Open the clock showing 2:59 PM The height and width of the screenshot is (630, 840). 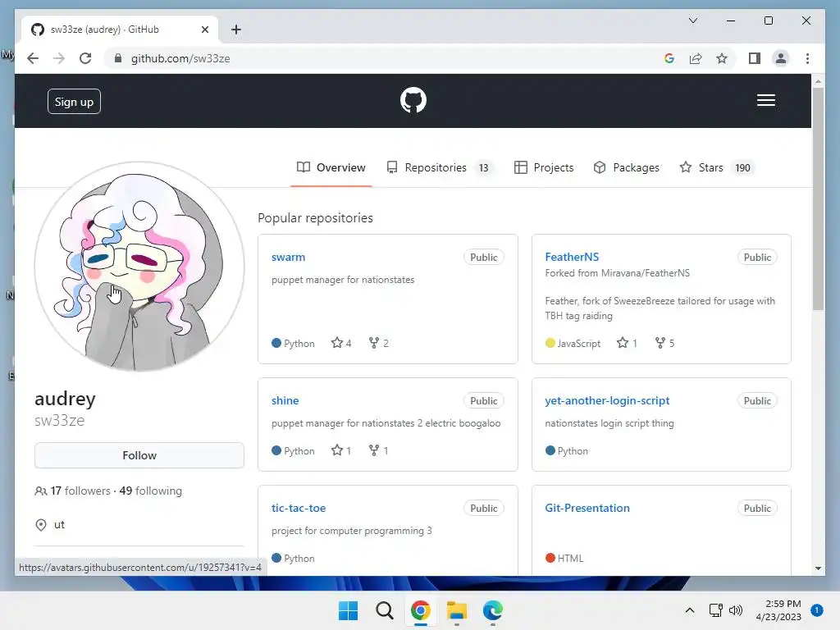778,610
